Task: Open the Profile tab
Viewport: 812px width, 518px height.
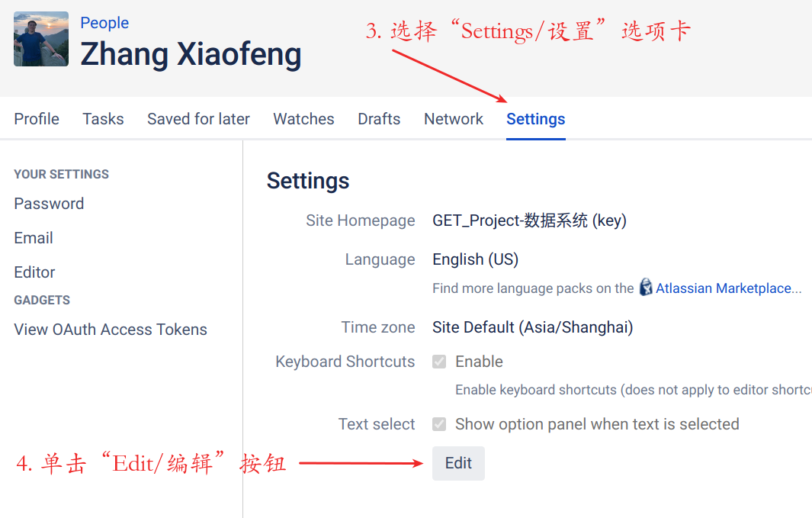Action: coord(37,119)
